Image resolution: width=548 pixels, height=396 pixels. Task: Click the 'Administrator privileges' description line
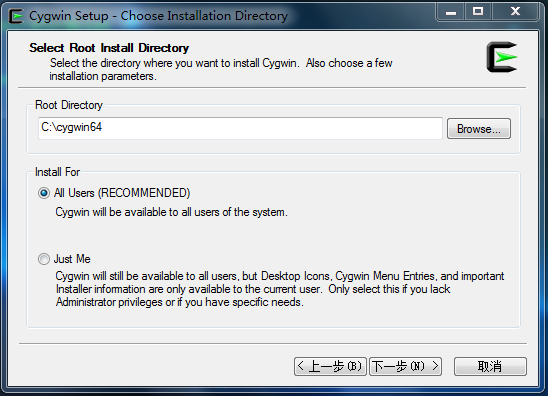tap(180, 302)
